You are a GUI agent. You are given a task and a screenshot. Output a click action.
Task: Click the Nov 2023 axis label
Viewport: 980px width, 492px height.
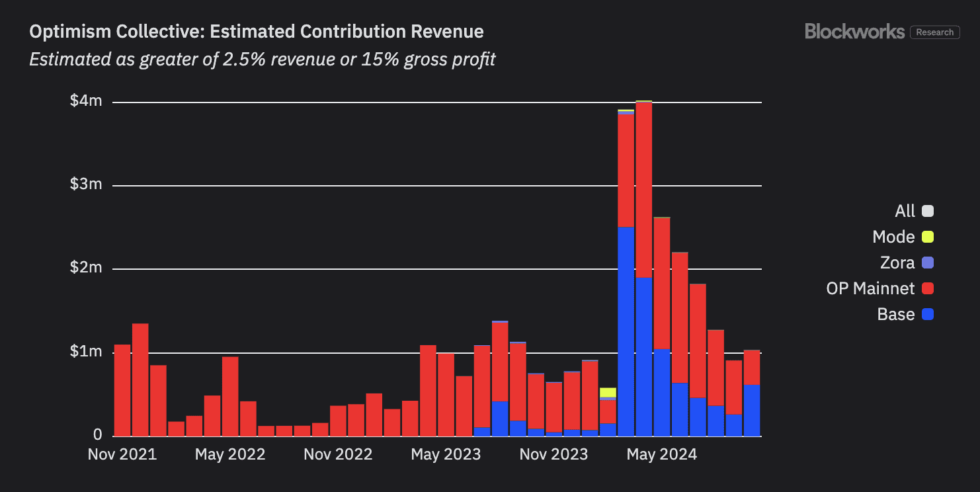coord(553,455)
